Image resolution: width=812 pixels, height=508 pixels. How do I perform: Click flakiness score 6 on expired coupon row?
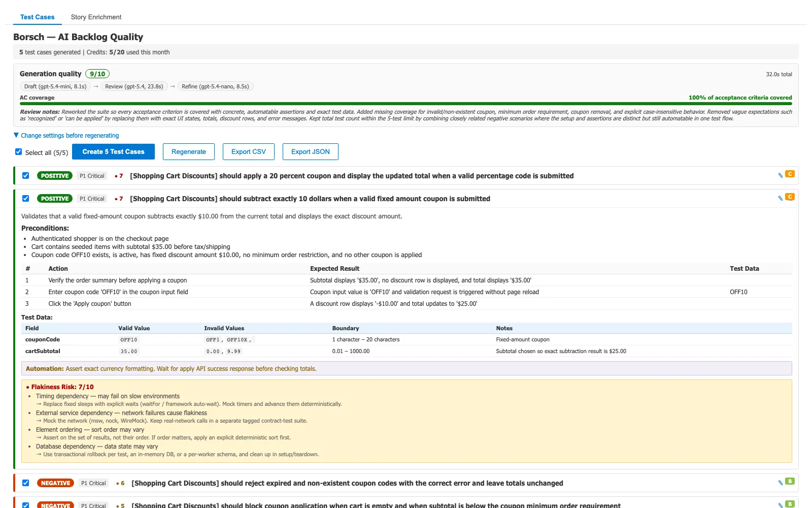pyautogui.click(x=121, y=483)
